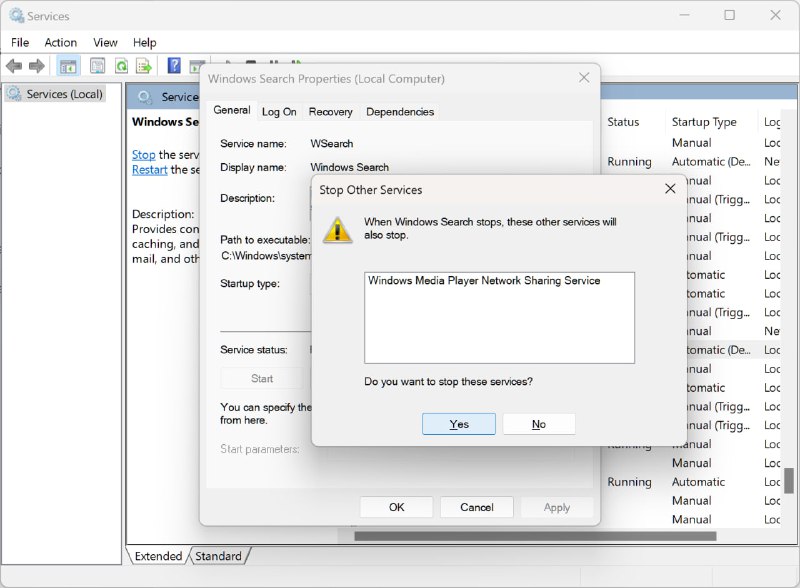Click the Stop link for Windows Search
Screen dimensions: 800x588
pyautogui.click(x=143, y=154)
